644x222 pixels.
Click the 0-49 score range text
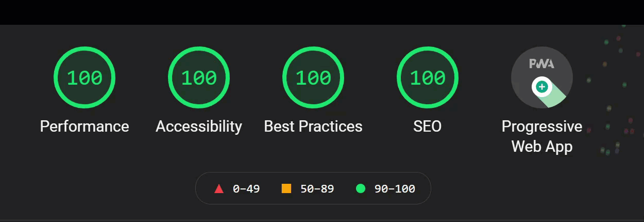click(246, 189)
